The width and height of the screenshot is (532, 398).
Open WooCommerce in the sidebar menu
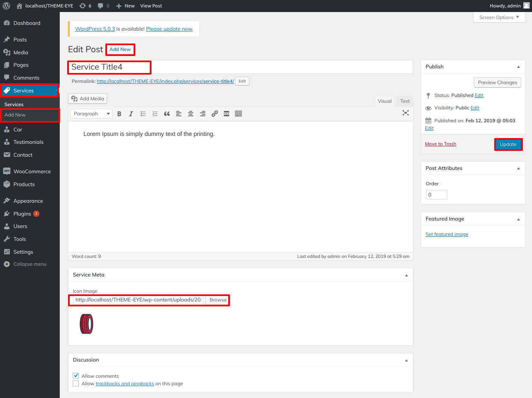(32, 172)
